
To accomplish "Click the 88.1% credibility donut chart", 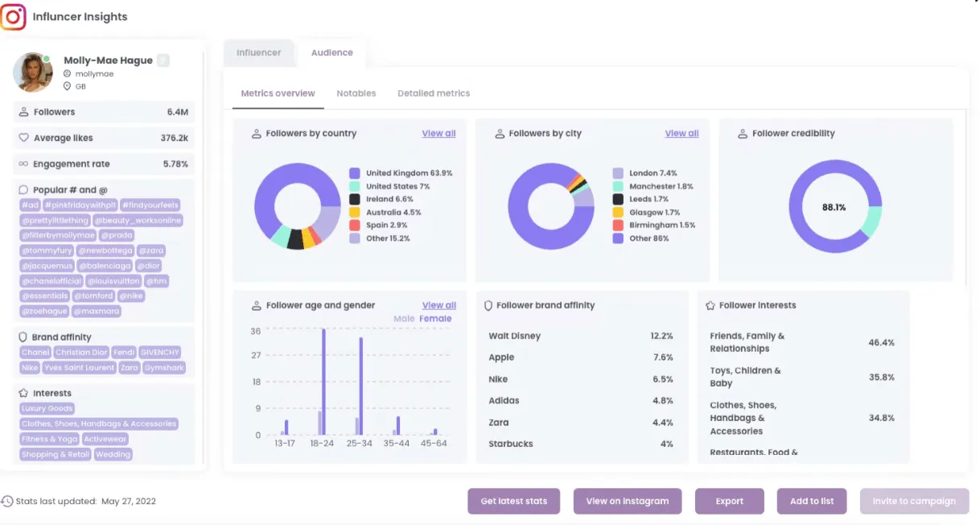I will pos(834,207).
